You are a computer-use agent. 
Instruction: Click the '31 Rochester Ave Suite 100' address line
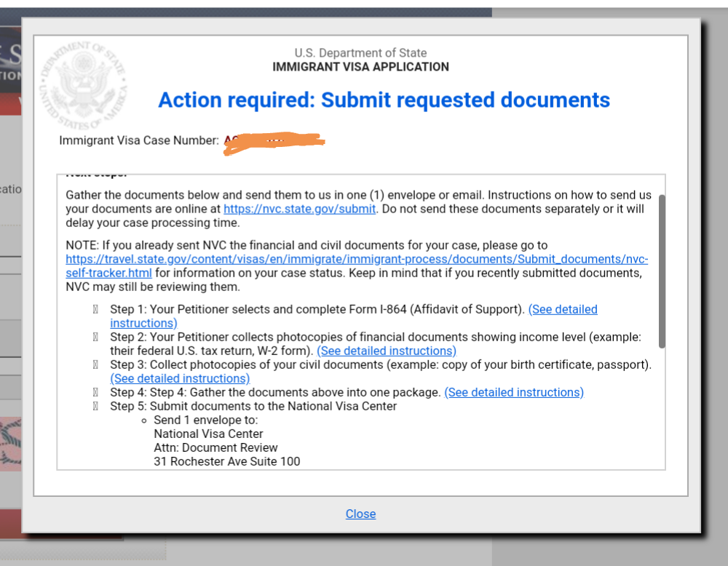pyautogui.click(x=227, y=462)
